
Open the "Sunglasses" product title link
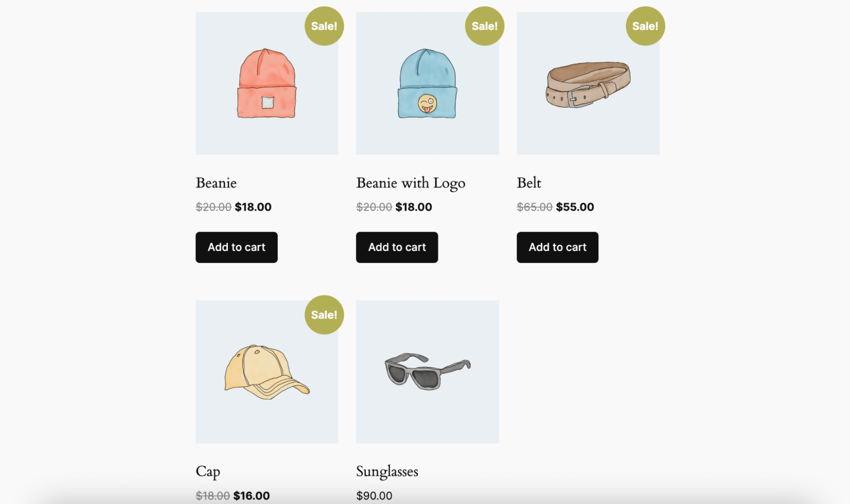click(387, 471)
